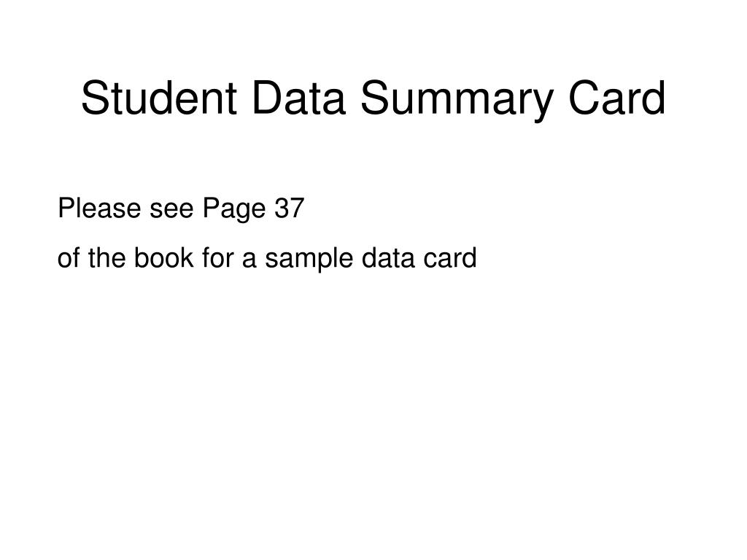Click the single letter "a" before "sample"
This screenshot has height=560, width=747.
(249, 260)
